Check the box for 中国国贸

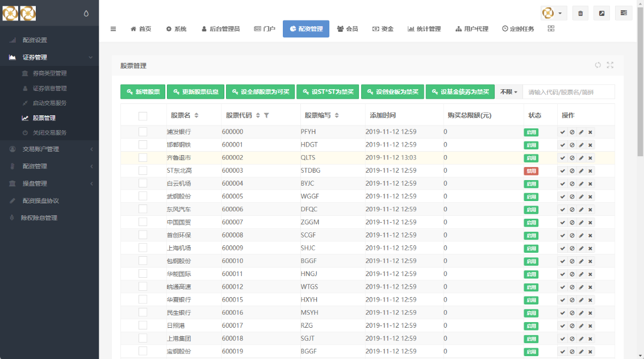point(143,222)
